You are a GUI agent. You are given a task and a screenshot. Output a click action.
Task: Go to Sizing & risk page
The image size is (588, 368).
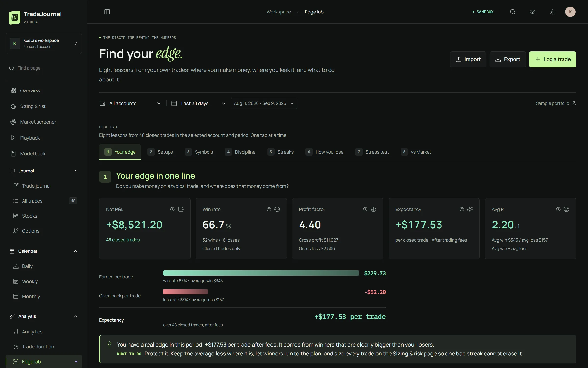pyautogui.click(x=44, y=106)
